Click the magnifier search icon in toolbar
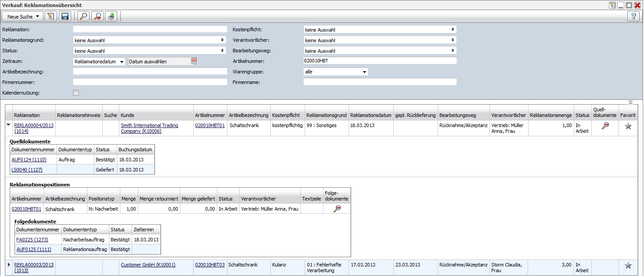The width and height of the screenshot is (644, 277). pos(83,17)
